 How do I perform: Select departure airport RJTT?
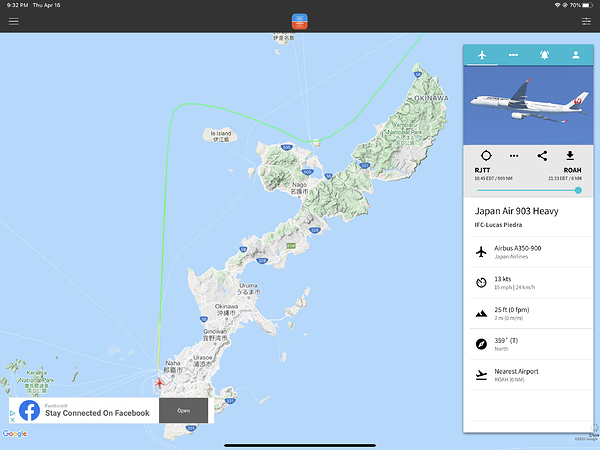(482, 170)
